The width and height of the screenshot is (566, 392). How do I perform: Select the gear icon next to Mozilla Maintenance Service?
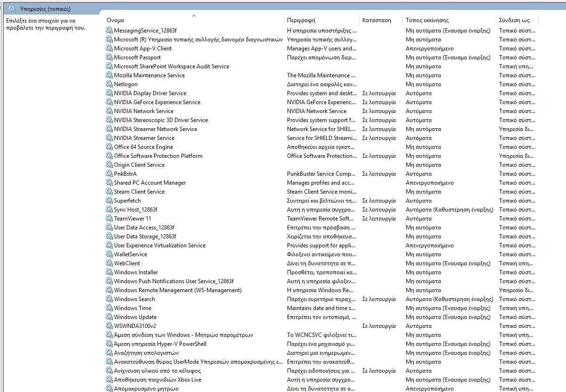(109, 75)
